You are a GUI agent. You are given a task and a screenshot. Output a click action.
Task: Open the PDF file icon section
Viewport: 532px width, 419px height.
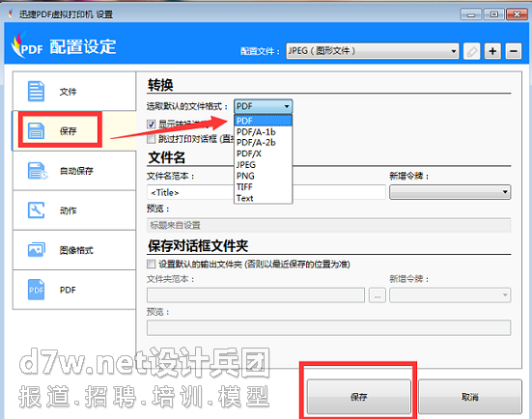[x=36, y=290]
